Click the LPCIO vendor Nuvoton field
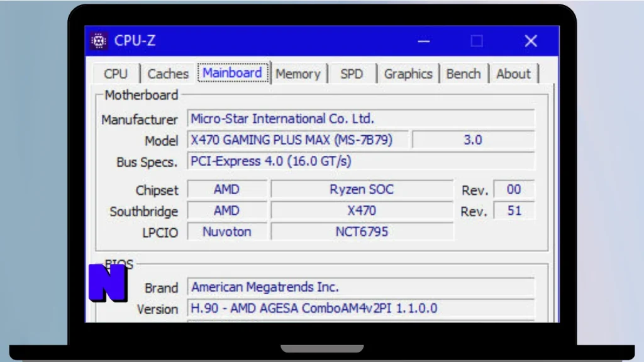The width and height of the screenshot is (644, 362). pyautogui.click(x=226, y=232)
